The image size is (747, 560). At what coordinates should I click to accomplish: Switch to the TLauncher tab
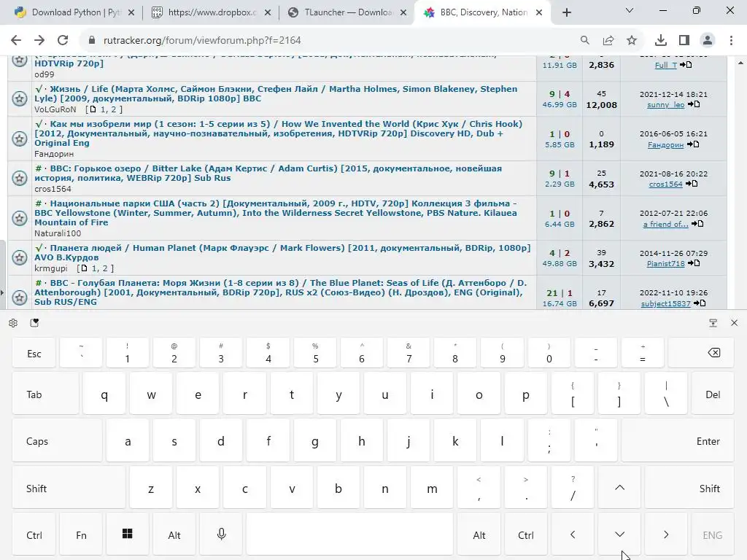348,12
